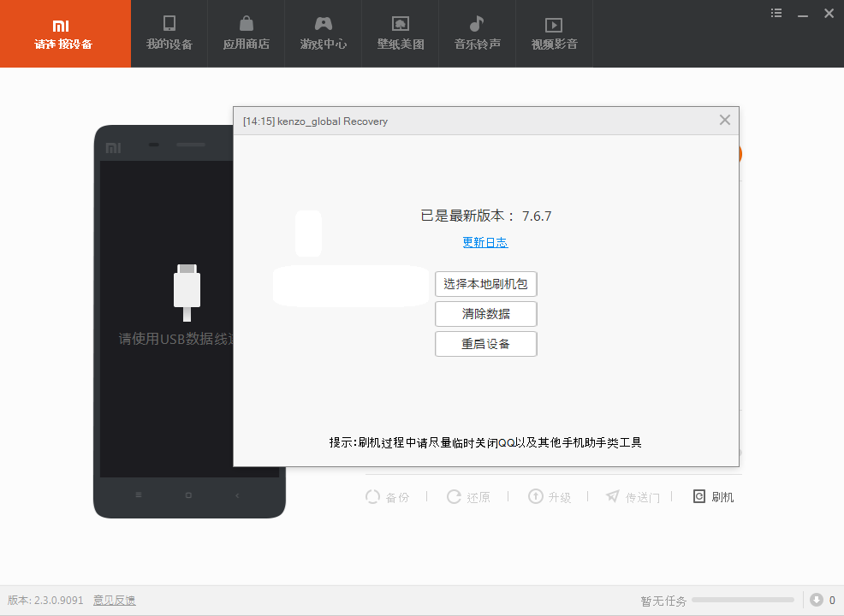Click the 暂无任务 task progress bar
The height and width of the screenshot is (616, 844).
pyautogui.click(x=742, y=601)
